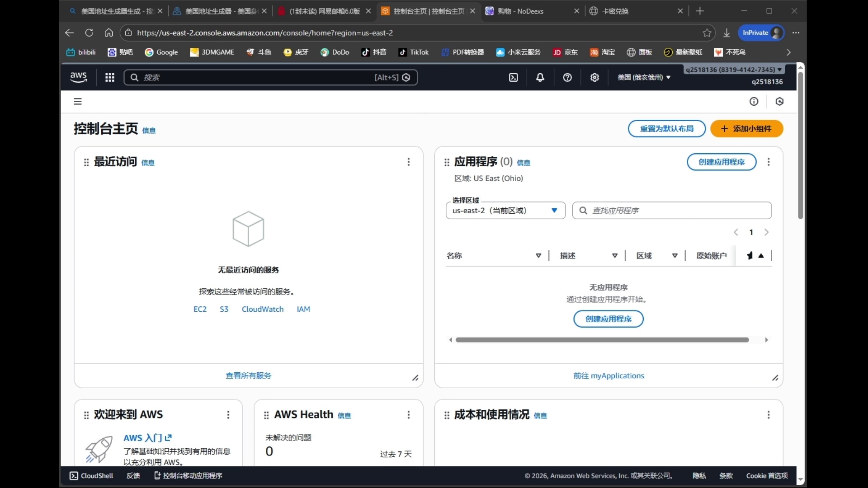
Task: Open browser downloads icon
Action: [x=726, y=33]
